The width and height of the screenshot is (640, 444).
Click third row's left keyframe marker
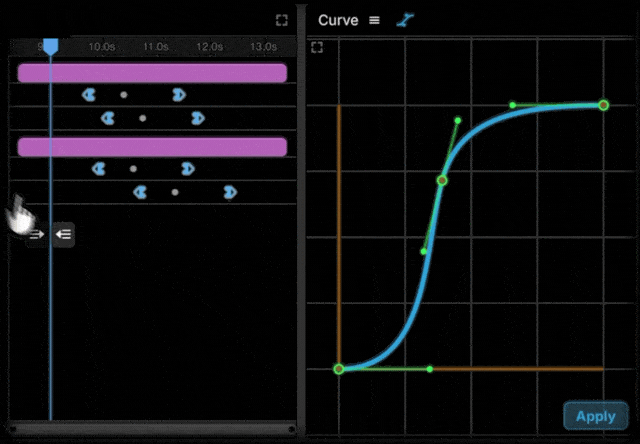tap(98, 169)
